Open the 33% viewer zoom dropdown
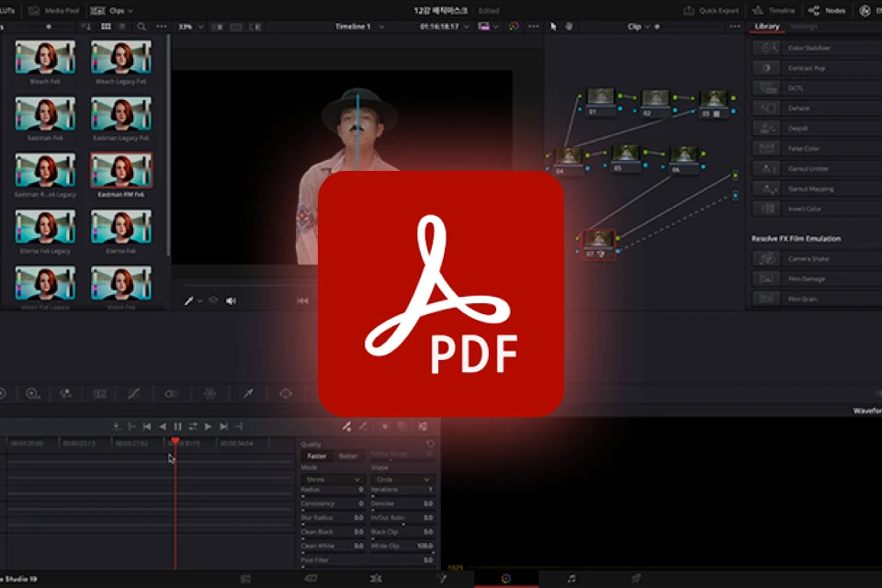 coord(191,27)
